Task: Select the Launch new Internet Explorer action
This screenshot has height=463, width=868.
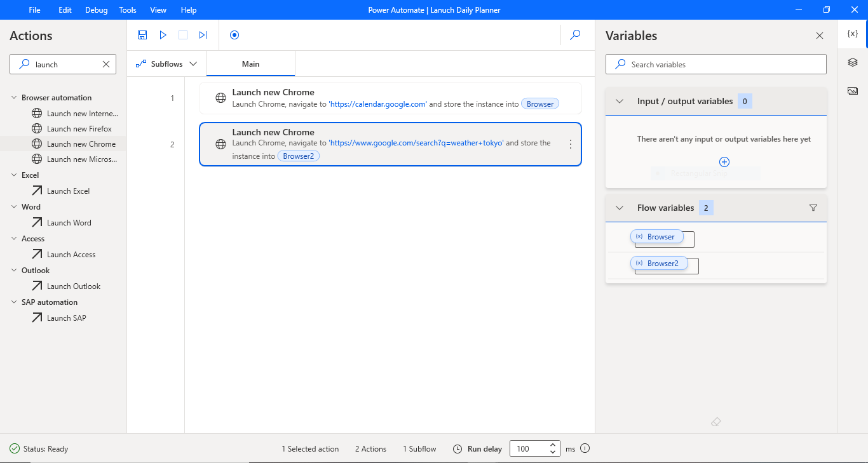Action: pyautogui.click(x=75, y=113)
